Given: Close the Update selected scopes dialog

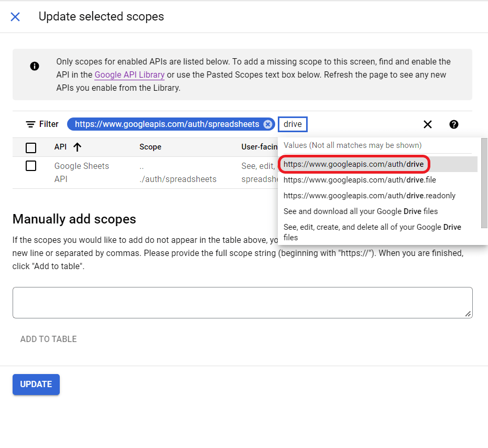Looking at the screenshot, I should 15,16.
